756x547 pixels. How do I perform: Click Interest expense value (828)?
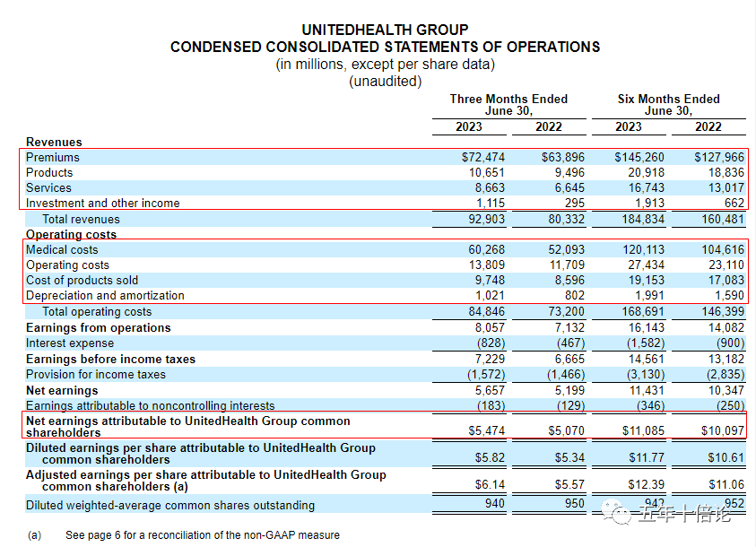(491, 343)
